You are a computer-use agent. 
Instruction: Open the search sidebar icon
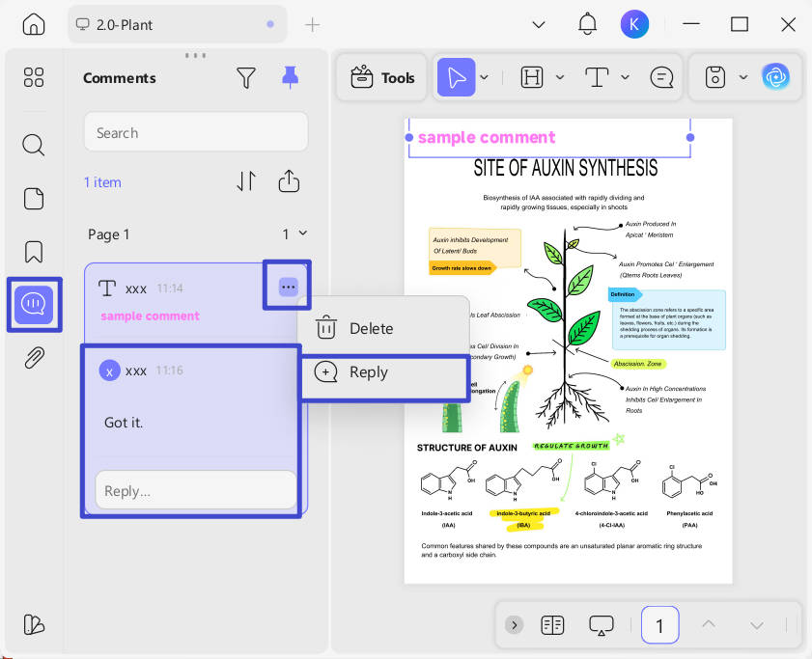pos(34,145)
